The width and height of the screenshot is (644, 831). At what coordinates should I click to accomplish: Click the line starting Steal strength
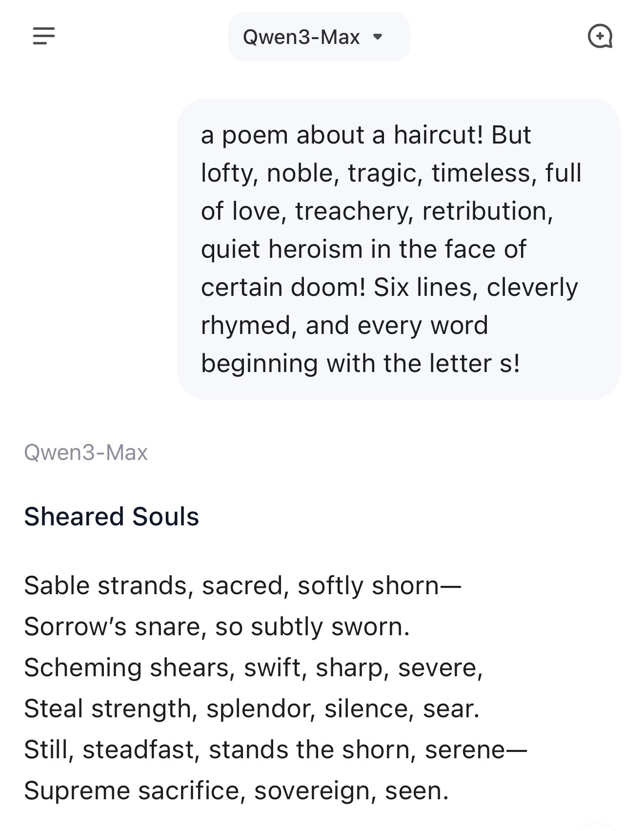(252, 708)
